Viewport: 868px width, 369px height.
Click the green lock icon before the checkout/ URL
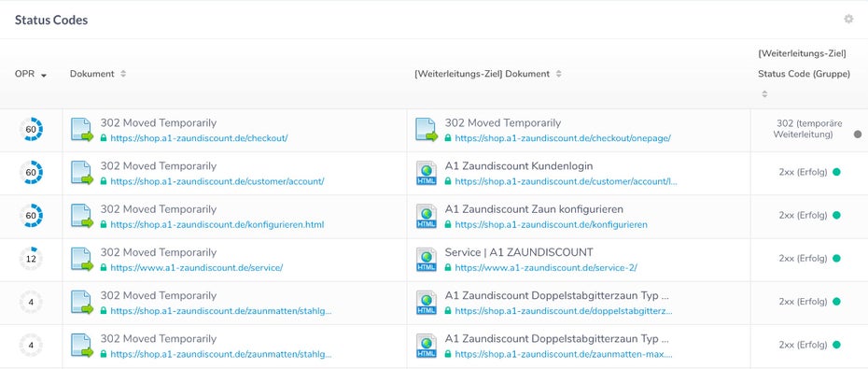[103, 138]
